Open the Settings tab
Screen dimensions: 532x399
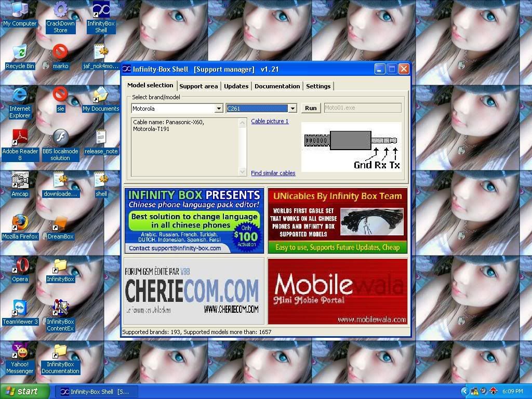click(x=318, y=86)
